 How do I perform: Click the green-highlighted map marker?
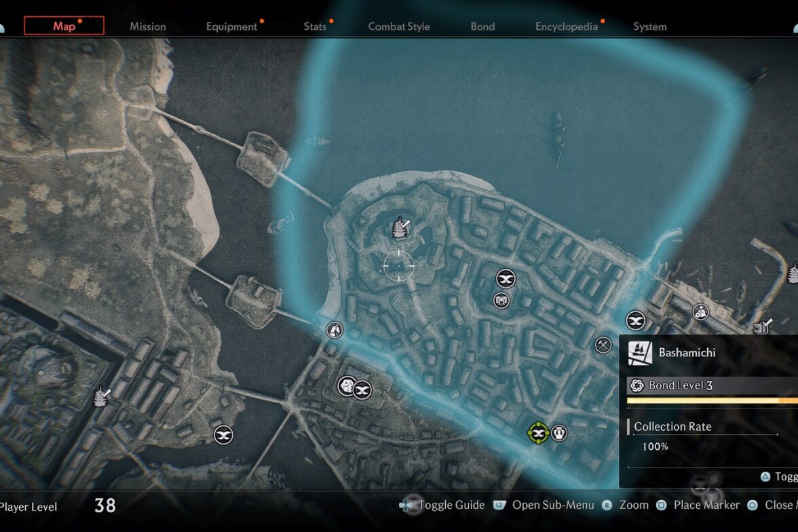click(x=538, y=433)
